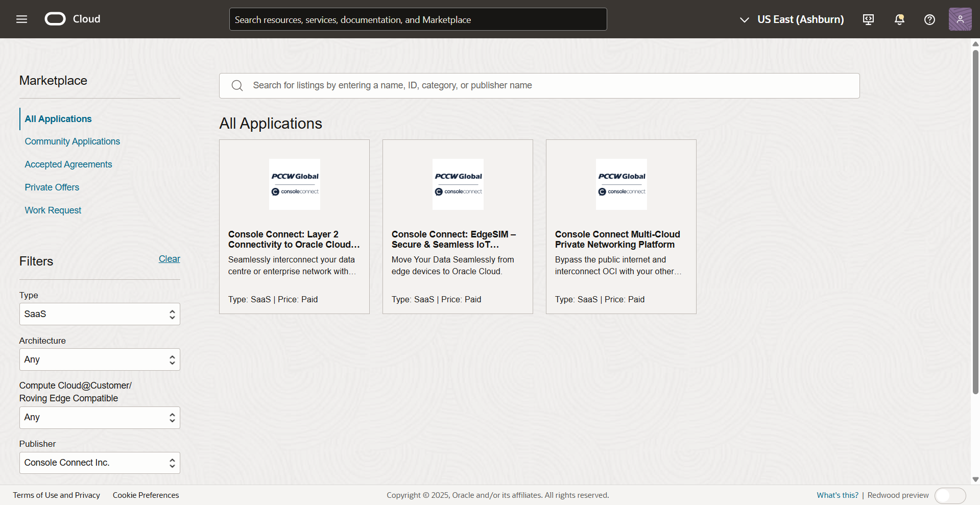
Task: Open Compute Cloud@Customer compatibility dropdown
Action: [100, 418]
